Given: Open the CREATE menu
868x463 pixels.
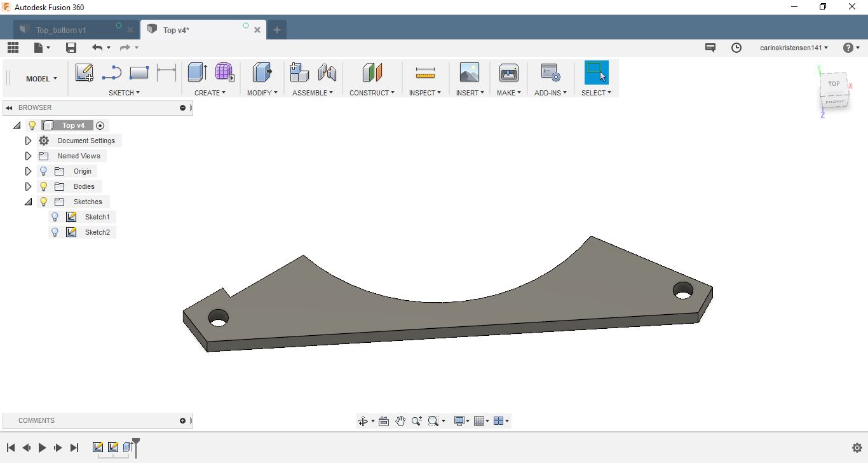Looking at the screenshot, I should click(210, 93).
